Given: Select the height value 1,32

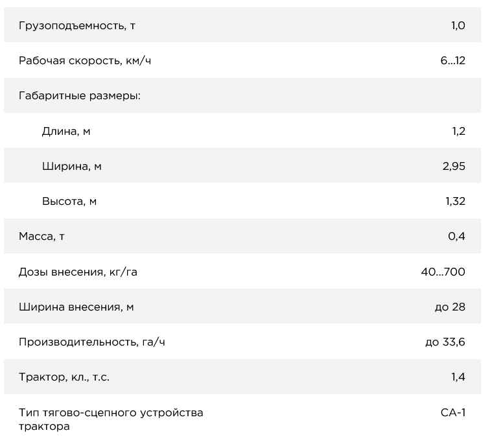Looking at the screenshot, I should pos(455,201).
